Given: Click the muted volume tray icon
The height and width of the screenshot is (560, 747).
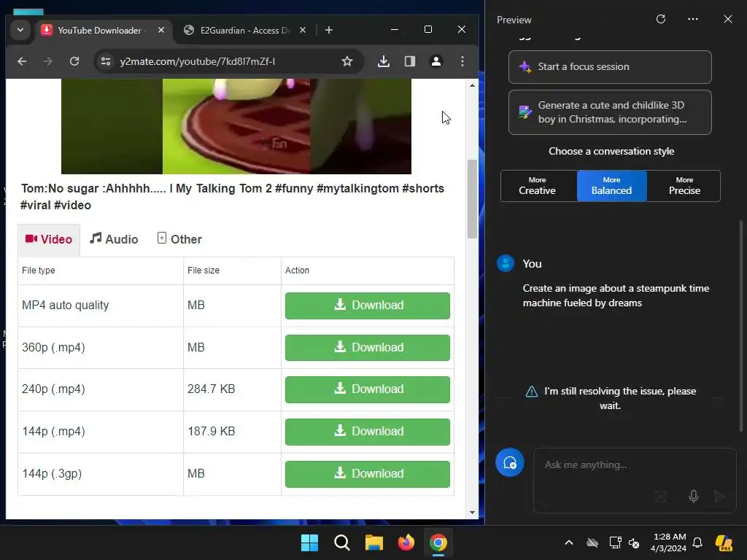Looking at the screenshot, I should (x=634, y=542).
